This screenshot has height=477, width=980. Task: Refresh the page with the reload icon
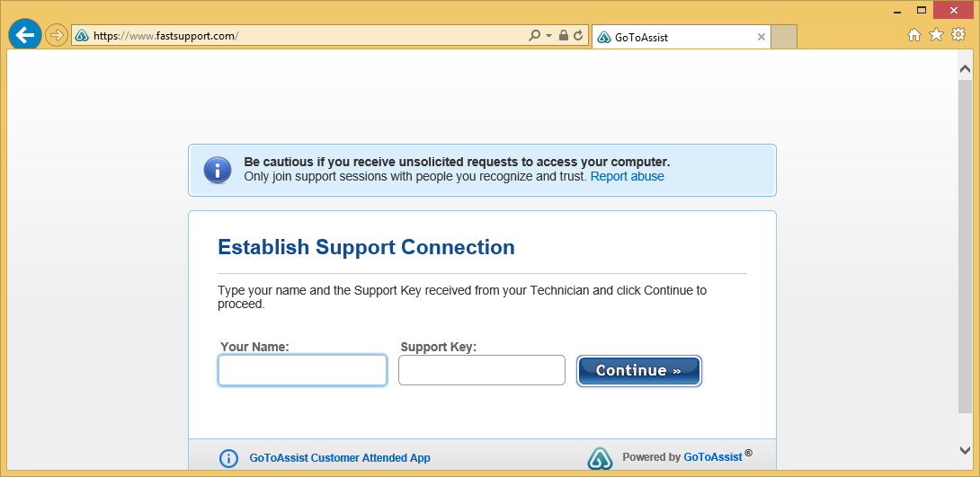click(x=578, y=36)
